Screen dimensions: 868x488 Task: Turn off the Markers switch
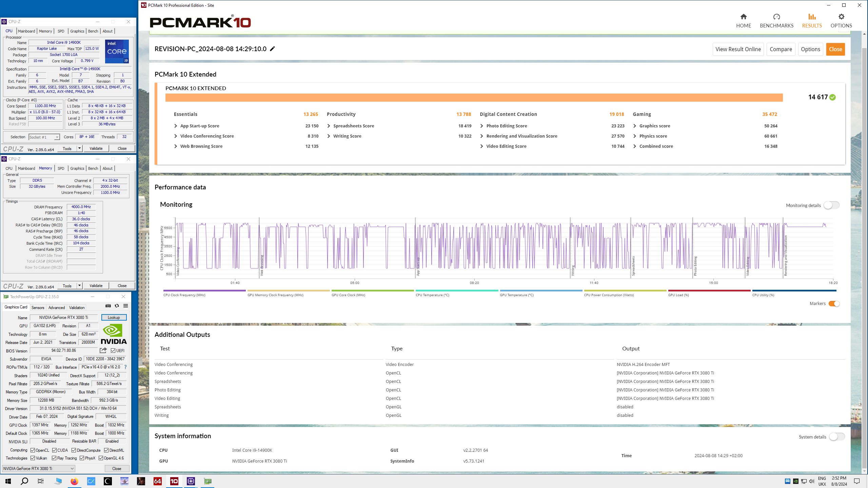[x=834, y=304]
